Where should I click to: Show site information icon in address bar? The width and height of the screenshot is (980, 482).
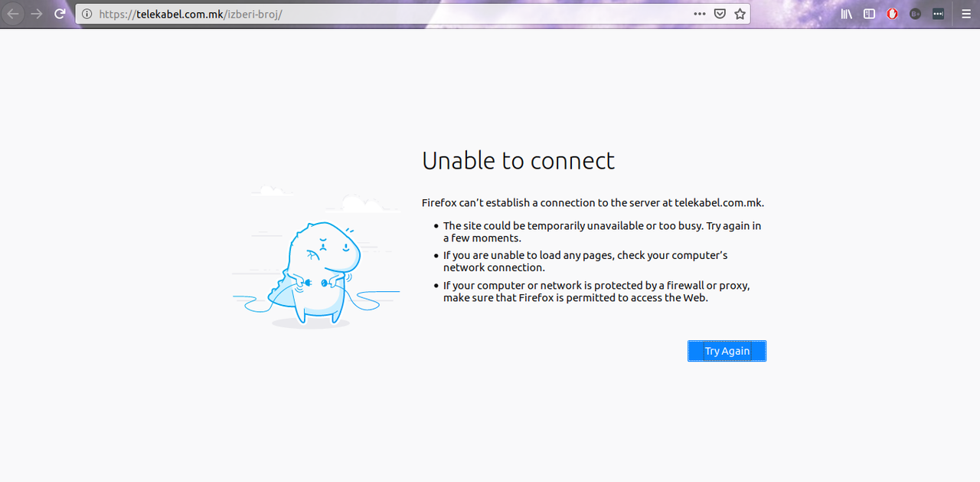pos(87,14)
